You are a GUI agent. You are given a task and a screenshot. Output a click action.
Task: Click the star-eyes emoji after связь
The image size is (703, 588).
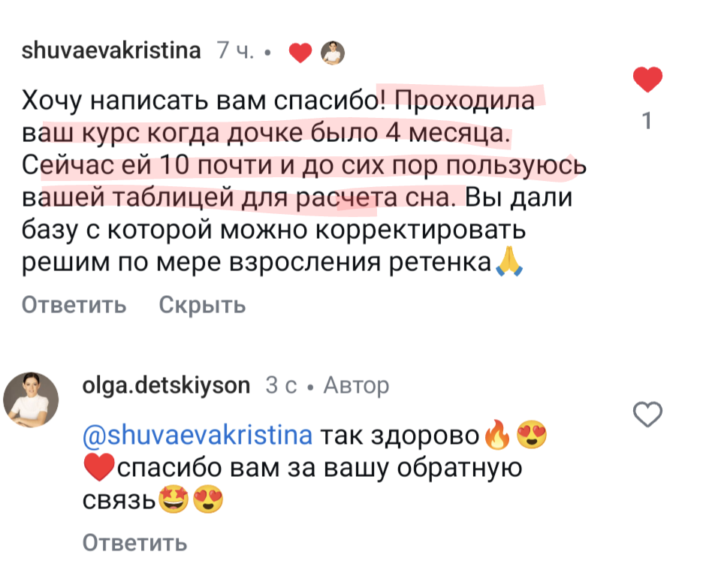tap(173, 500)
